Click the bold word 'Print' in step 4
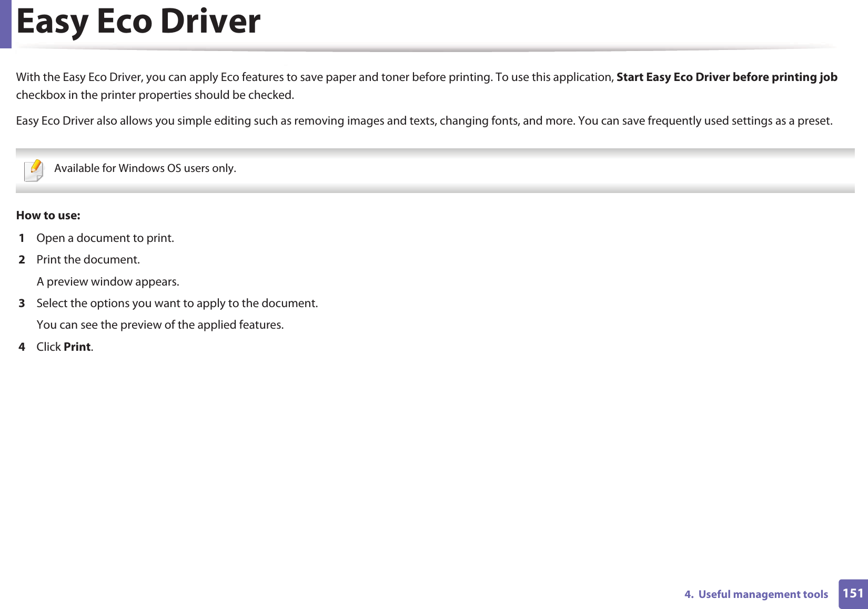Viewport: 868px width, 609px height. click(x=77, y=347)
